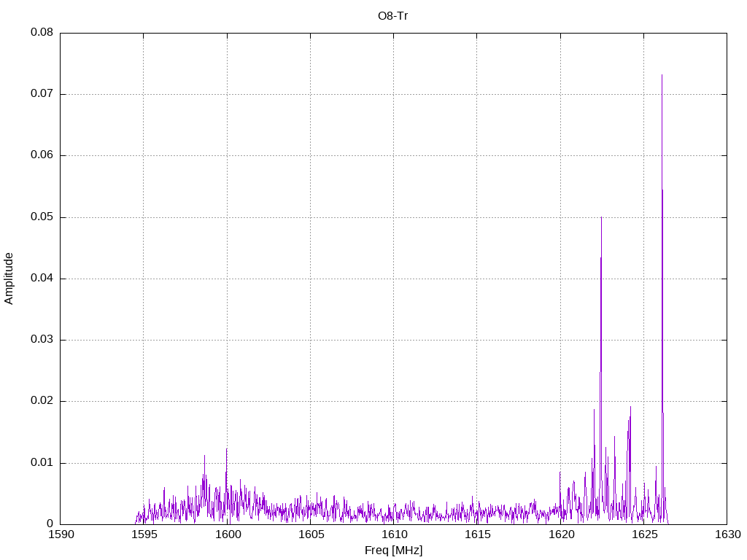This screenshot has height=560, width=747.
Task: Click the Amplitude y-axis label
Action: point(9,279)
